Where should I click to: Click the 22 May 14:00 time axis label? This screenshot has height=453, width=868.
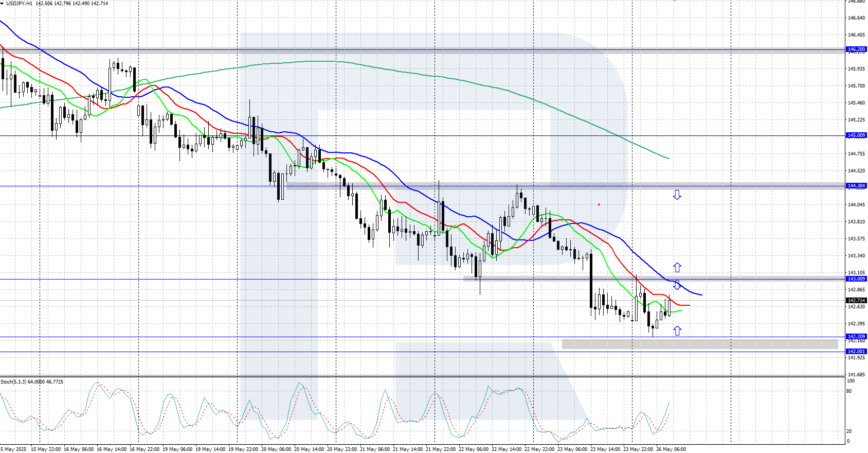point(507,449)
